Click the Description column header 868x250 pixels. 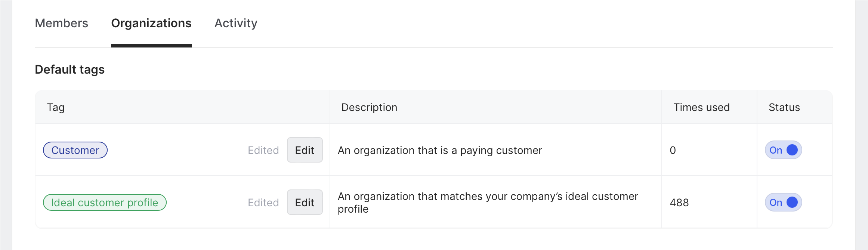coord(369,108)
